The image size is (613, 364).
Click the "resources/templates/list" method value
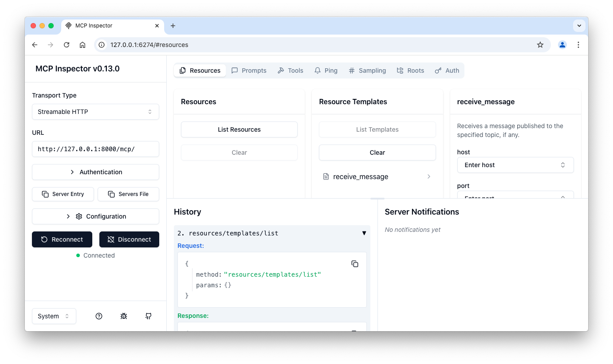[x=272, y=274]
